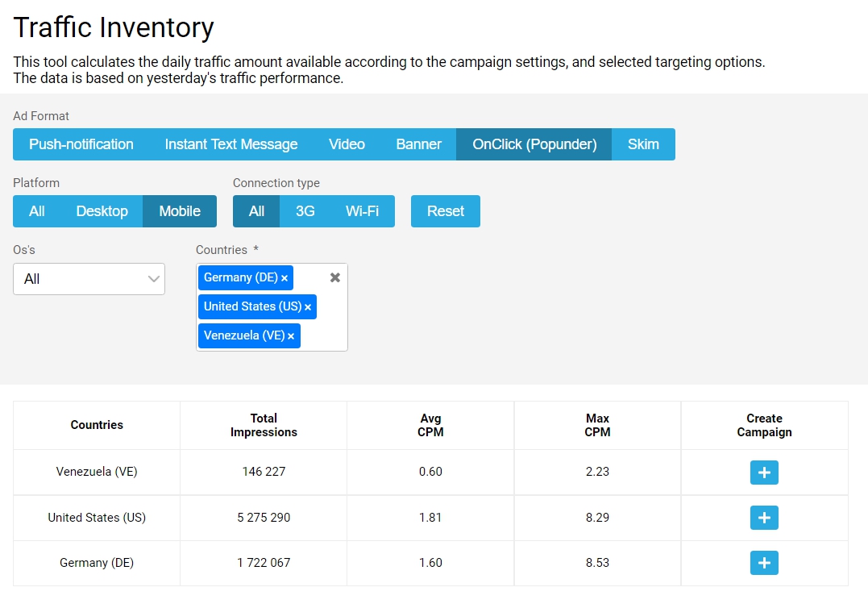Select Instant Text Message ad format
Viewport: 868px width, 608px height.
click(x=231, y=144)
